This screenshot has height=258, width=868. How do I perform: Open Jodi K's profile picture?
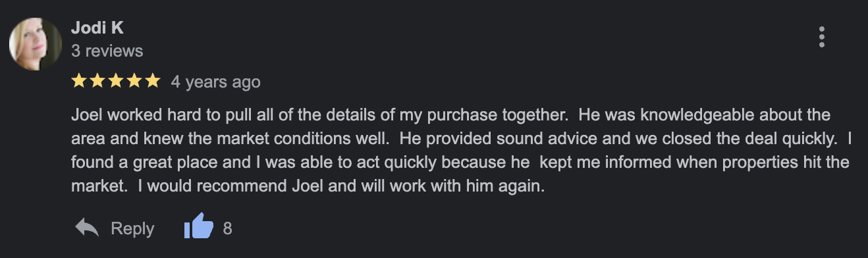pos(35,44)
